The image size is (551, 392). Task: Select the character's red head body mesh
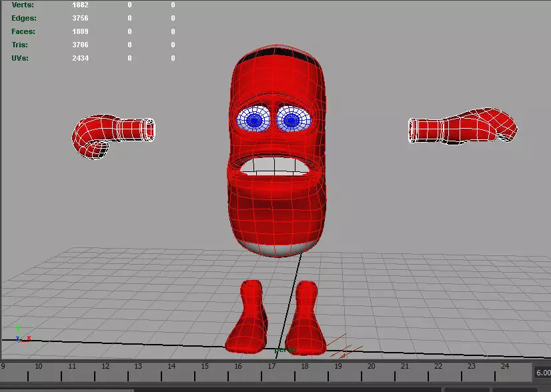point(277,211)
